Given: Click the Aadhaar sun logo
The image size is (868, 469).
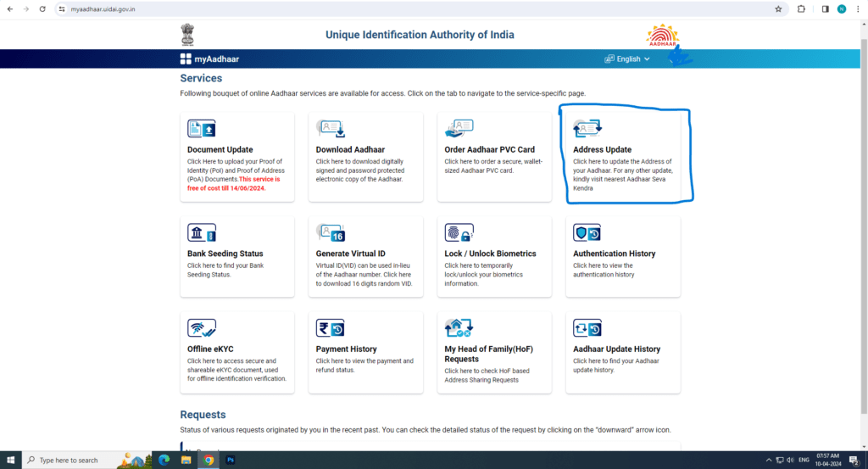Looking at the screenshot, I should pos(663,36).
